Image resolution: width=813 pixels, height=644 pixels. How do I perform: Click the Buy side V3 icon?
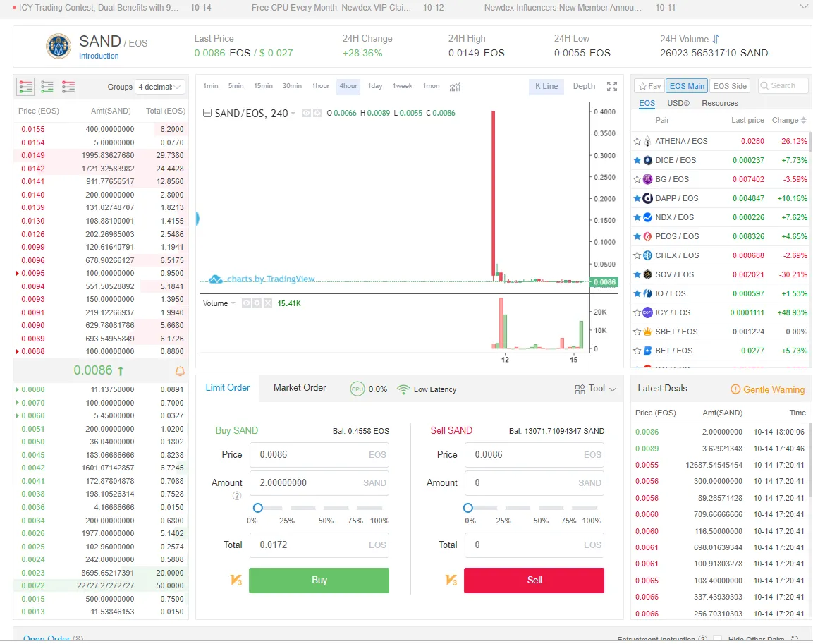[x=236, y=581]
